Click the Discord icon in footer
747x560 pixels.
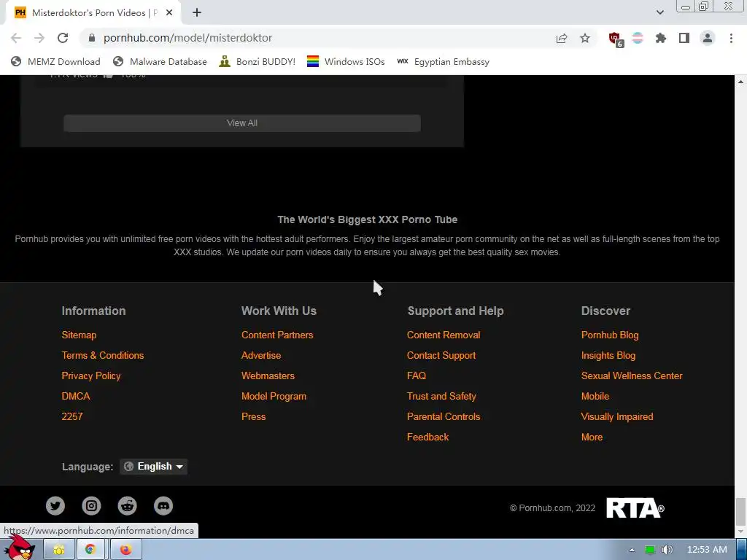pyautogui.click(x=163, y=506)
